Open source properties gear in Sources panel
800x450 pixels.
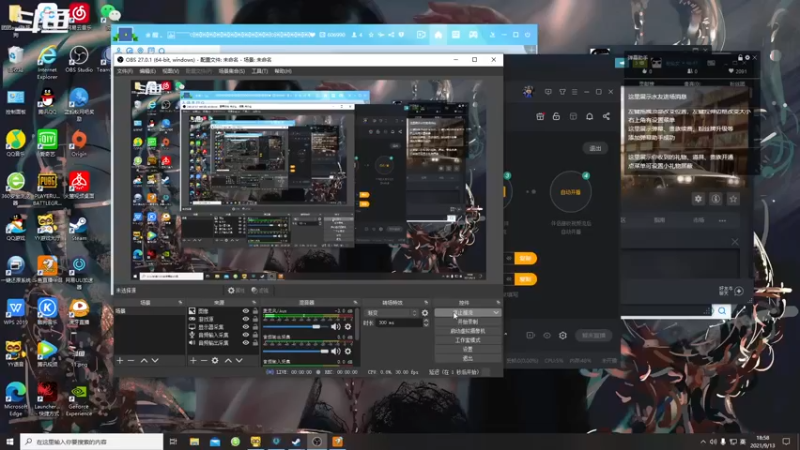pyautogui.click(x=215, y=360)
